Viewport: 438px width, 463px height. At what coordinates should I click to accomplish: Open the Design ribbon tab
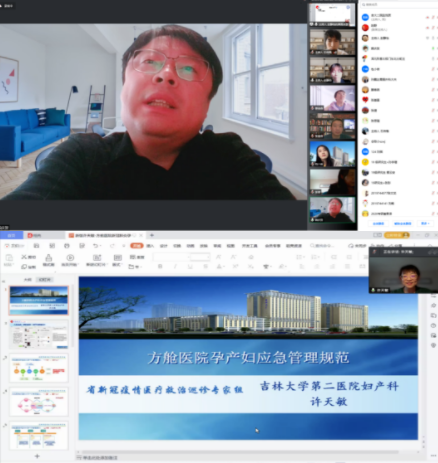163,246
